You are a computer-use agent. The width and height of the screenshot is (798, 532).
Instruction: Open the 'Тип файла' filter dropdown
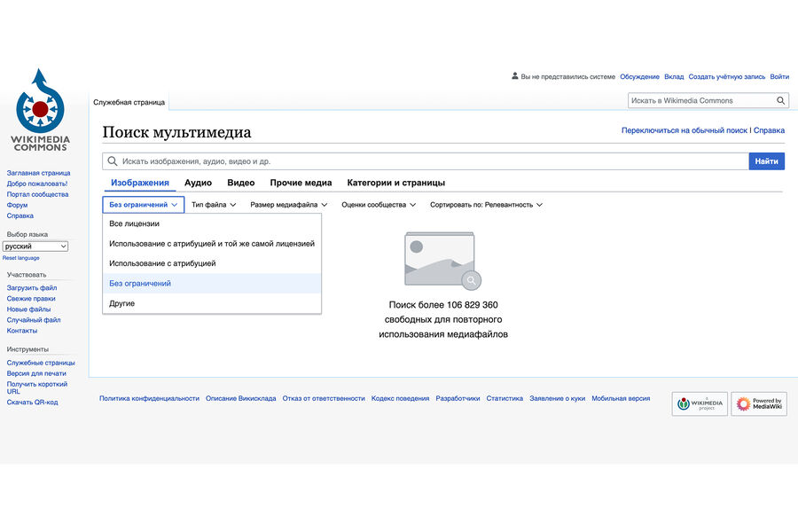tap(214, 205)
